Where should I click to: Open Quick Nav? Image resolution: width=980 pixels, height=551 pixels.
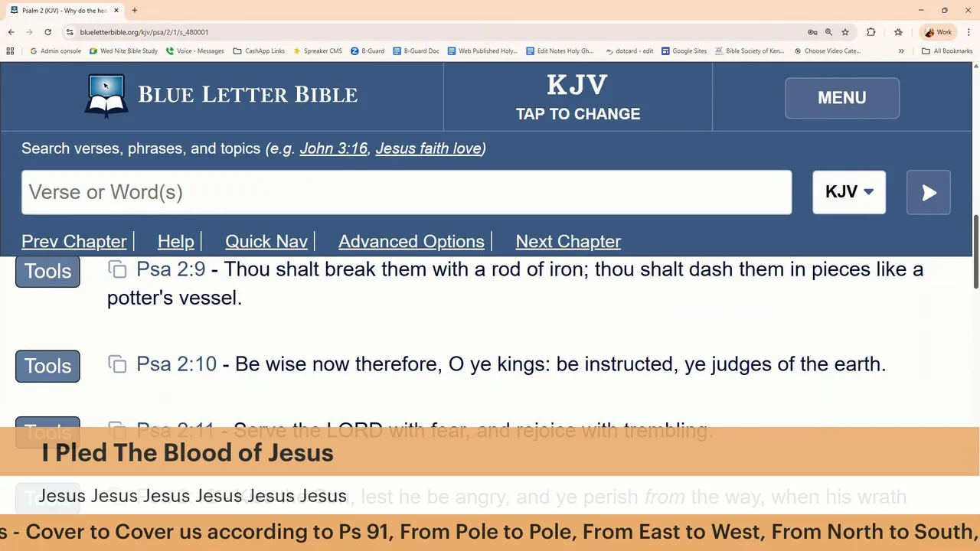(x=266, y=242)
